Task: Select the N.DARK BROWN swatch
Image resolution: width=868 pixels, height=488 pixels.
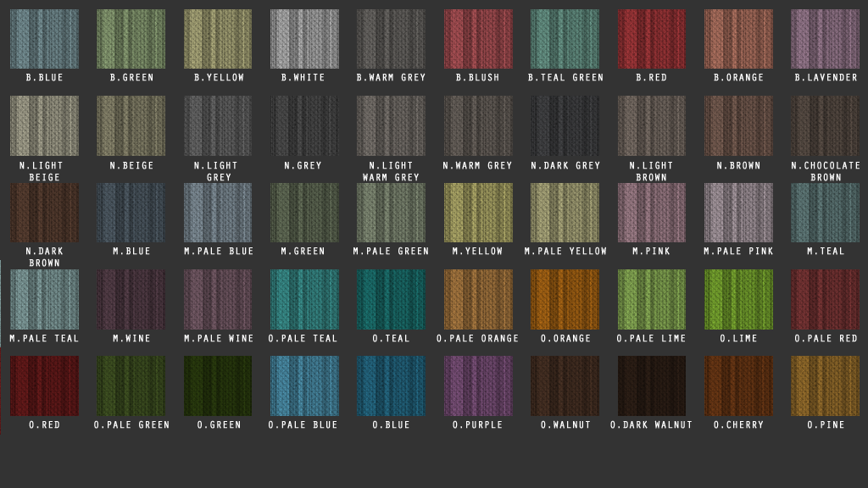Action: coord(44,213)
